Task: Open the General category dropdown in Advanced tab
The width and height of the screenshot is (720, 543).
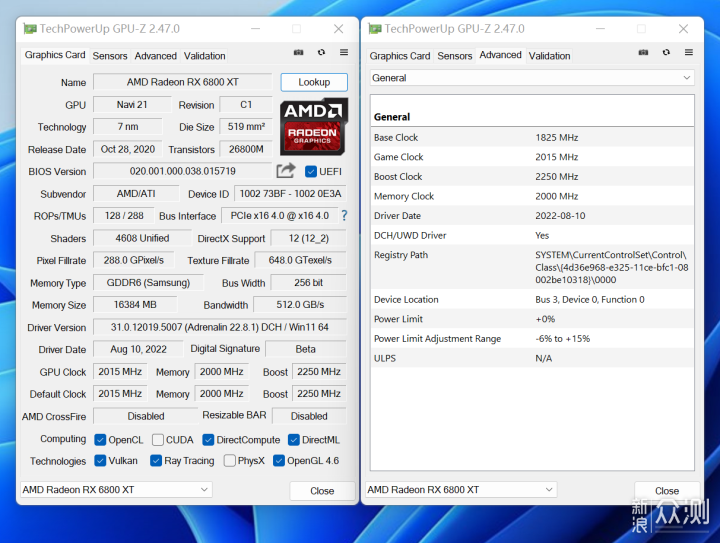Action: [x=532, y=78]
